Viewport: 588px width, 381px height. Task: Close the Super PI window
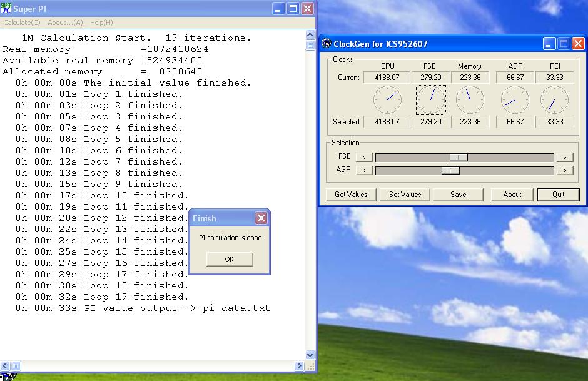click(x=308, y=8)
